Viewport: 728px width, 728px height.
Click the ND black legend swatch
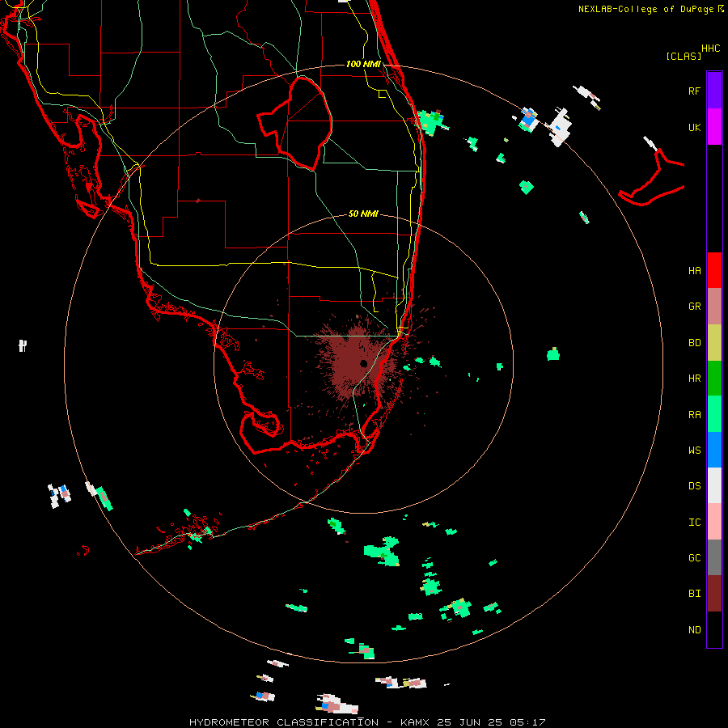(714, 629)
